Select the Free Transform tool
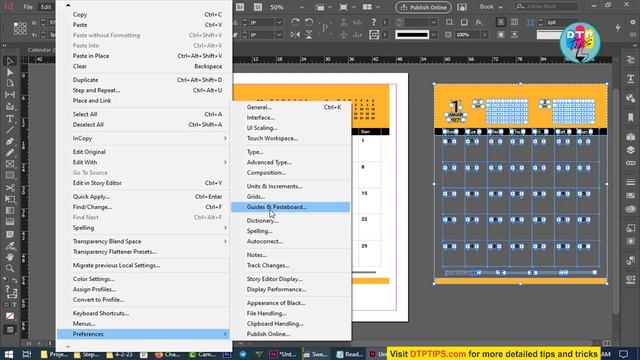640x360 pixels. 10,199
